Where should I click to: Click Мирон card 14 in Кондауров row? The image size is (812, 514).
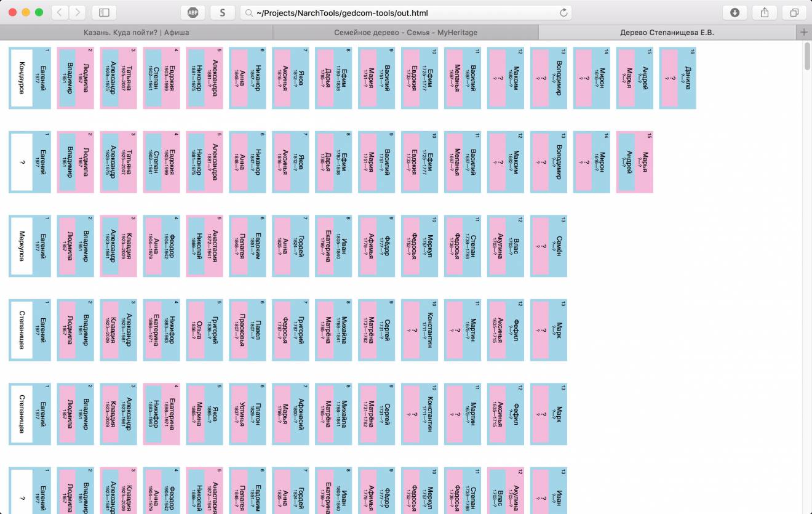click(592, 79)
